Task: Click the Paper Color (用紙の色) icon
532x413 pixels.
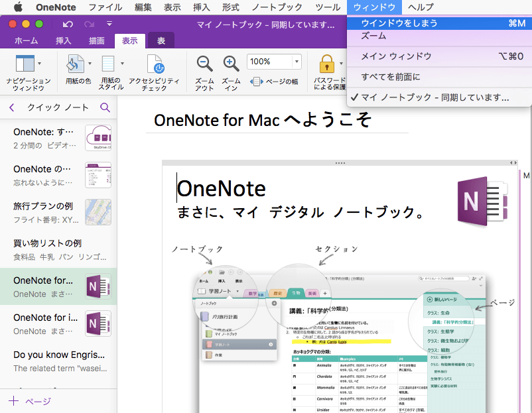Action: [x=75, y=64]
